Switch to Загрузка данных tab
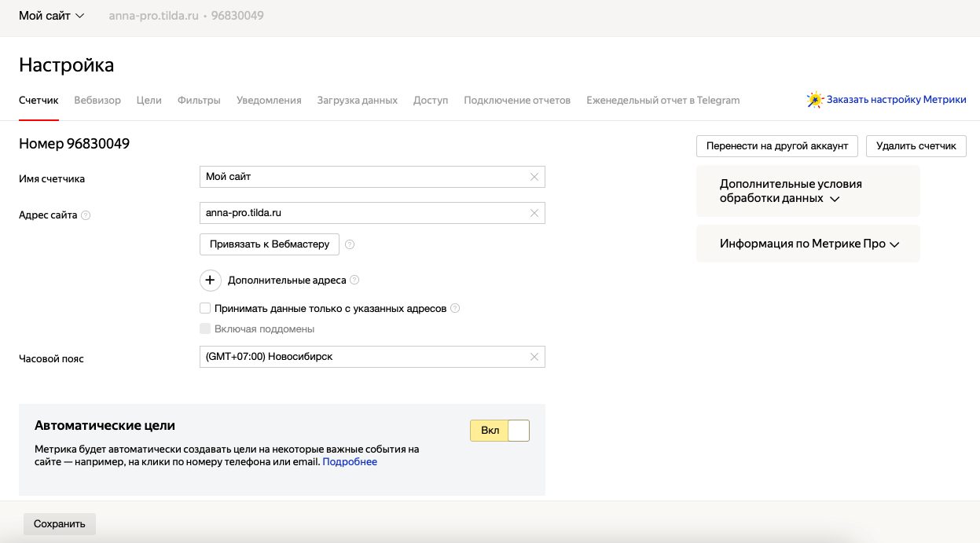This screenshot has width=980, height=543. (x=358, y=100)
